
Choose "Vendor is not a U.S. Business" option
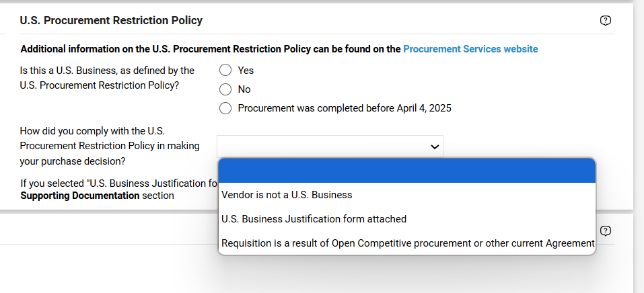click(x=287, y=195)
